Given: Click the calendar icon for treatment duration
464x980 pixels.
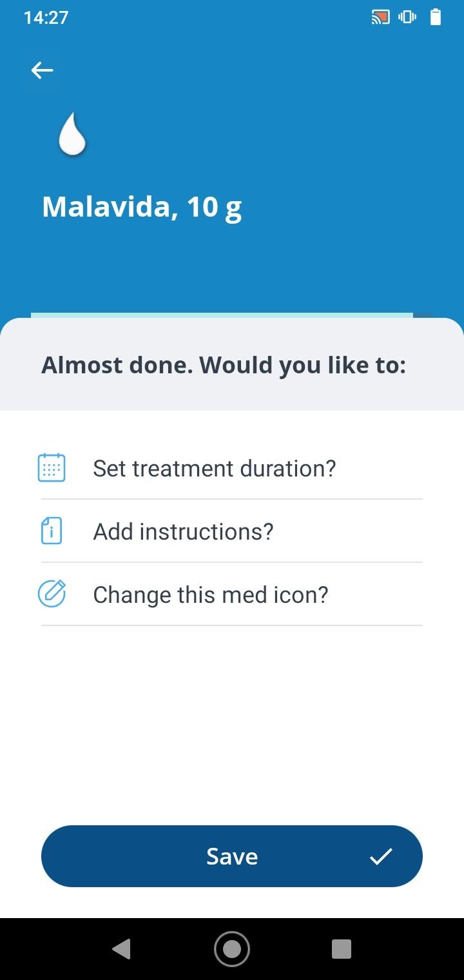Looking at the screenshot, I should pyautogui.click(x=52, y=467).
